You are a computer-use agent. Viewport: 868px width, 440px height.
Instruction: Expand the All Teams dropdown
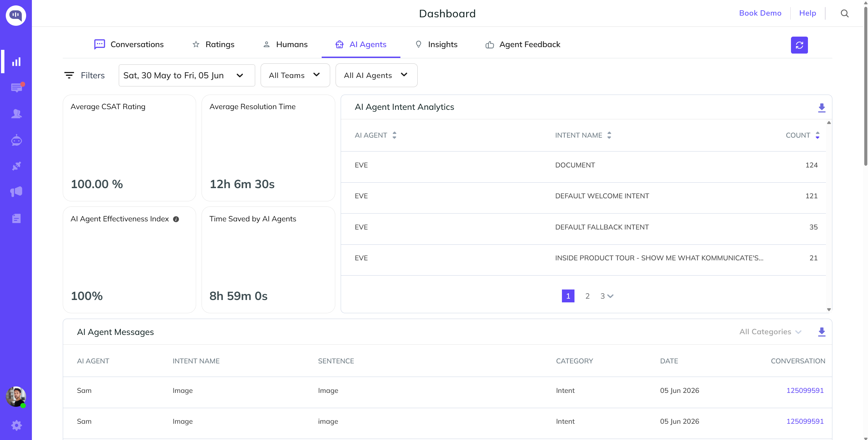point(295,75)
